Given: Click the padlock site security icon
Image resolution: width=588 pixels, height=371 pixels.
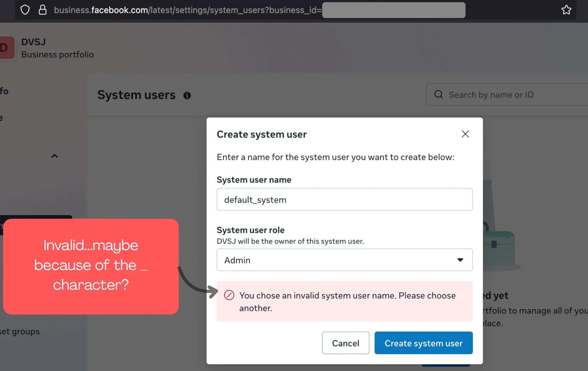Looking at the screenshot, I should (x=43, y=10).
